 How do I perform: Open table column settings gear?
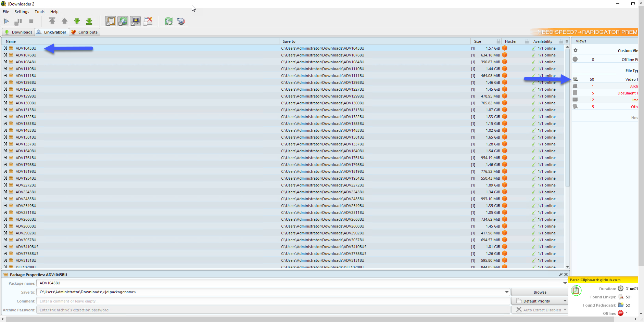(567, 41)
